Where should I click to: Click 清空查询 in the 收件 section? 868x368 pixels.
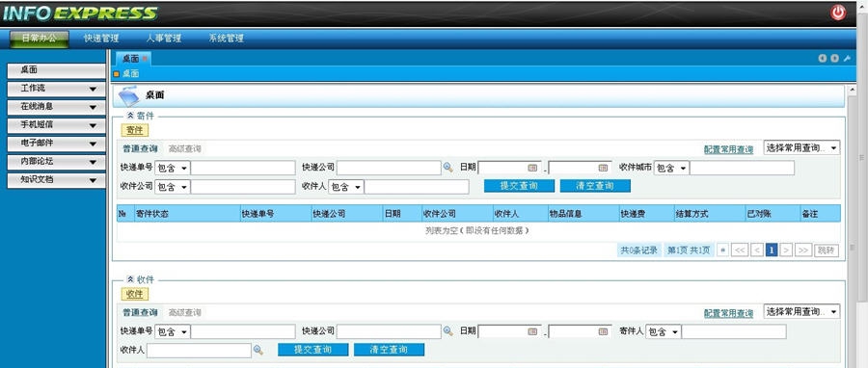[x=390, y=350]
